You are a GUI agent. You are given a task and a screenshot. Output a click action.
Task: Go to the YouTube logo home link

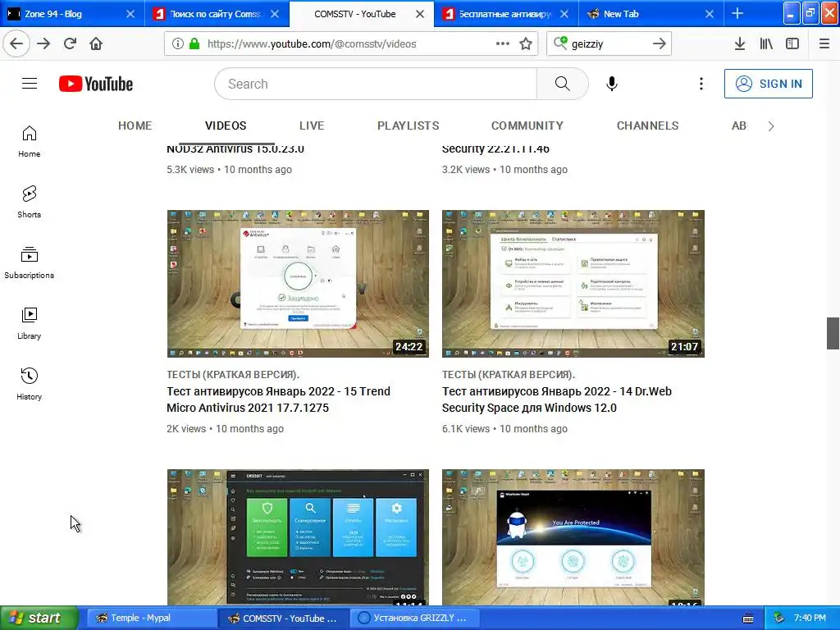(96, 84)
